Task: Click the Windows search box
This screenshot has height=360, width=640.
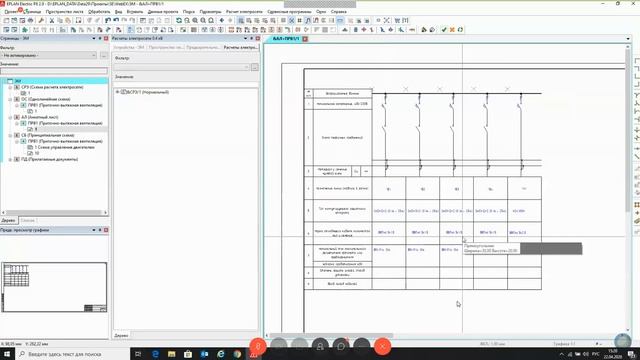Action: click(x=73, y=354)
